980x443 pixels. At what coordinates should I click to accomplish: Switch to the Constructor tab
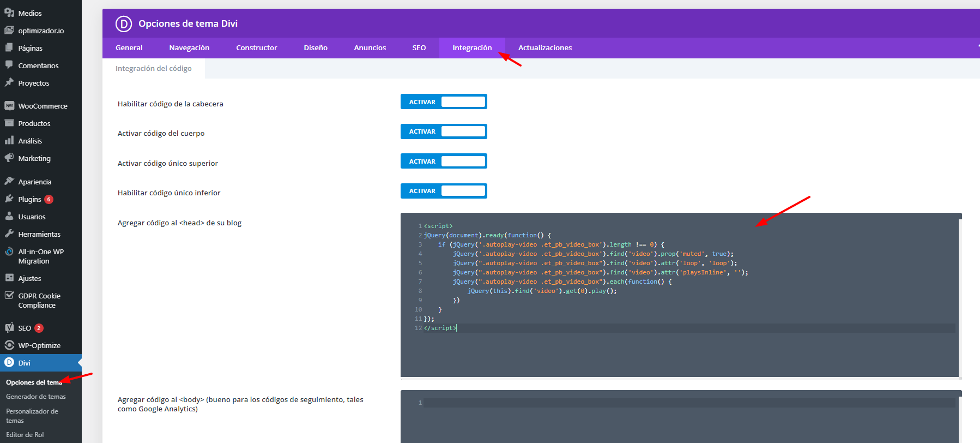pyautogui.click(x=257, y=47)
